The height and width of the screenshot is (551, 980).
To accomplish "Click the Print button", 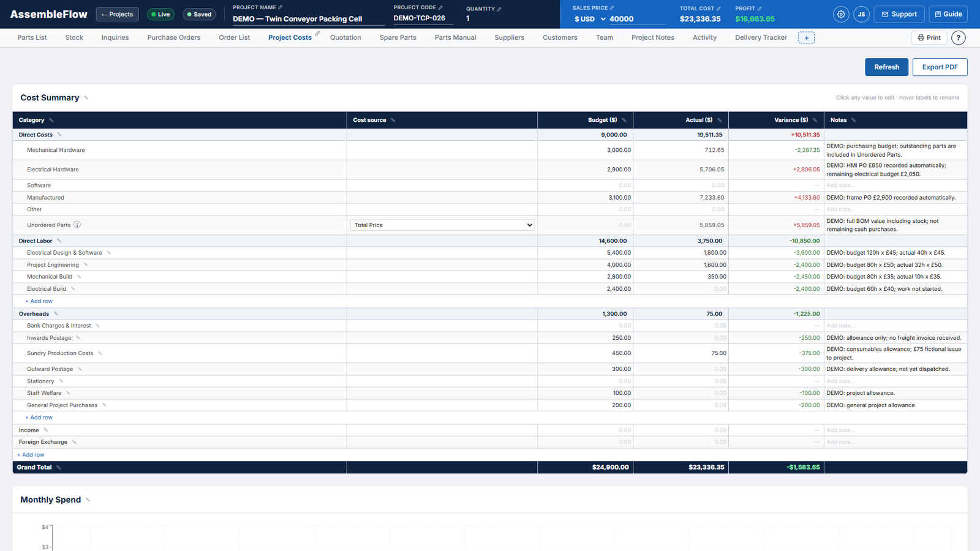I will (929, 38).
